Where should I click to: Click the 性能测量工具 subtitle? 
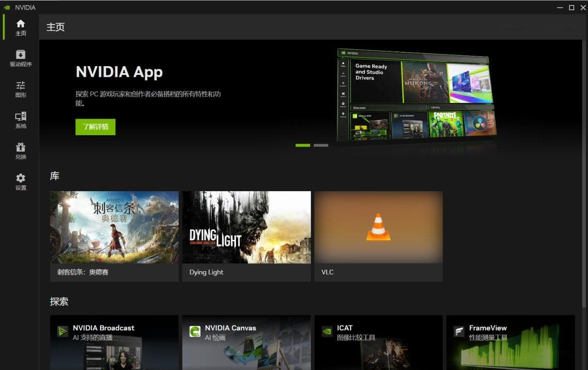click(488, 337)
